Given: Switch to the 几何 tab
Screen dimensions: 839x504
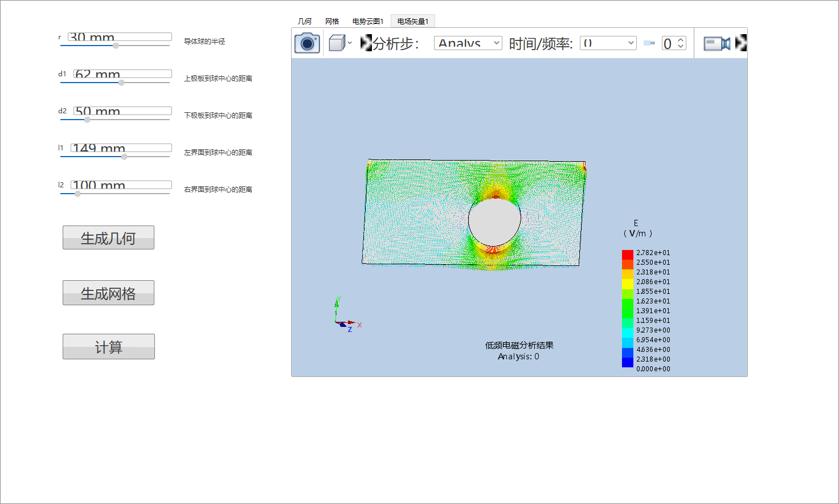Looking at the screenshot, I should pos(305,21).
